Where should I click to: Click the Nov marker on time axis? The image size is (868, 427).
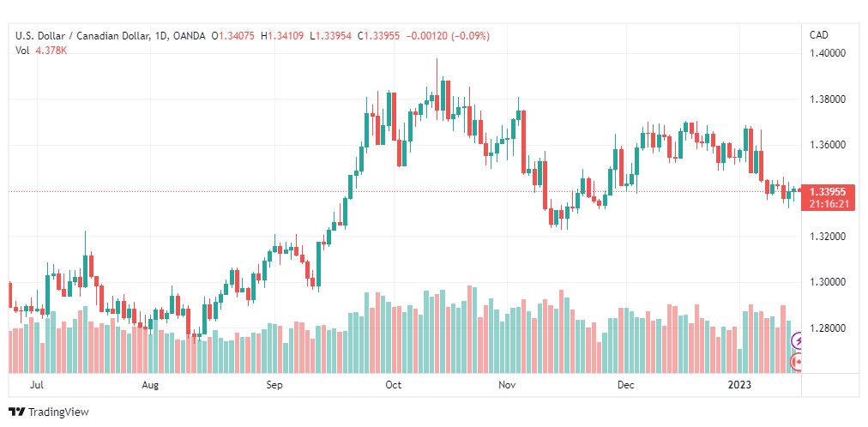pos(507,384)
